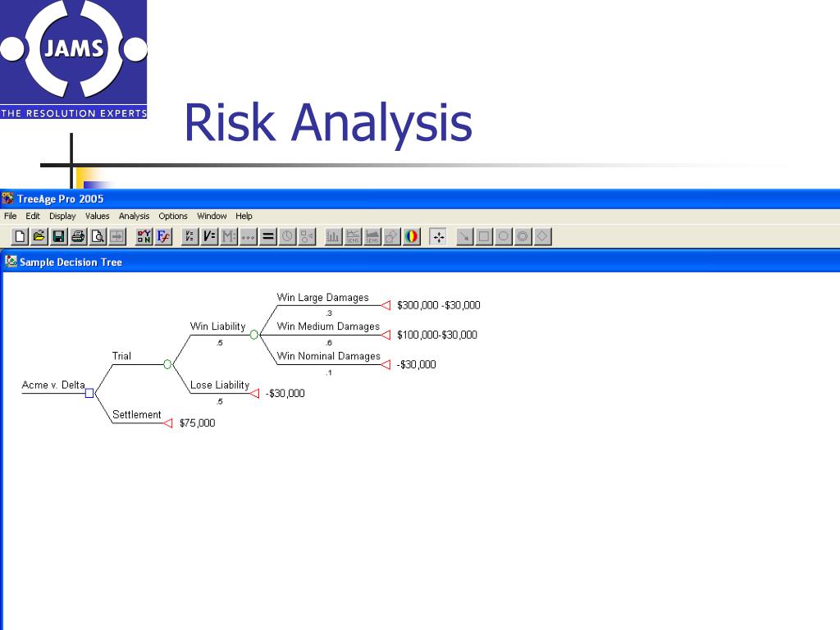
Task: Select the circle chance node tool
Action: 503,236
